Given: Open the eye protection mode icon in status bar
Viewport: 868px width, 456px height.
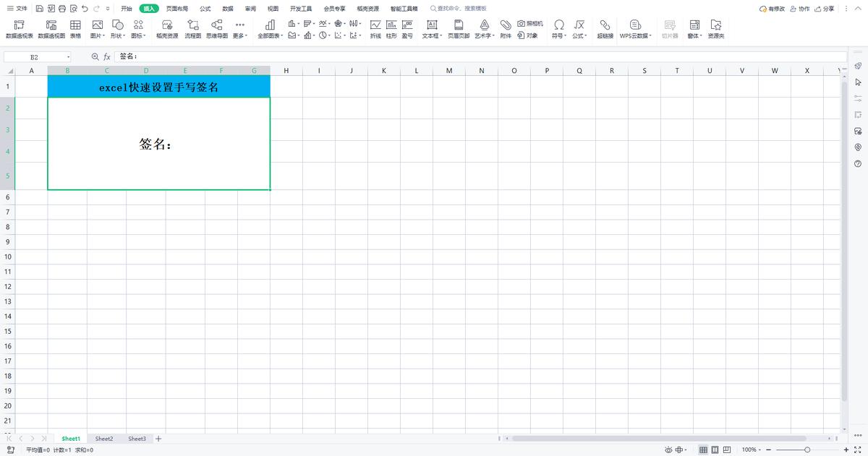Looking at the screenshot, I should 669,449.
